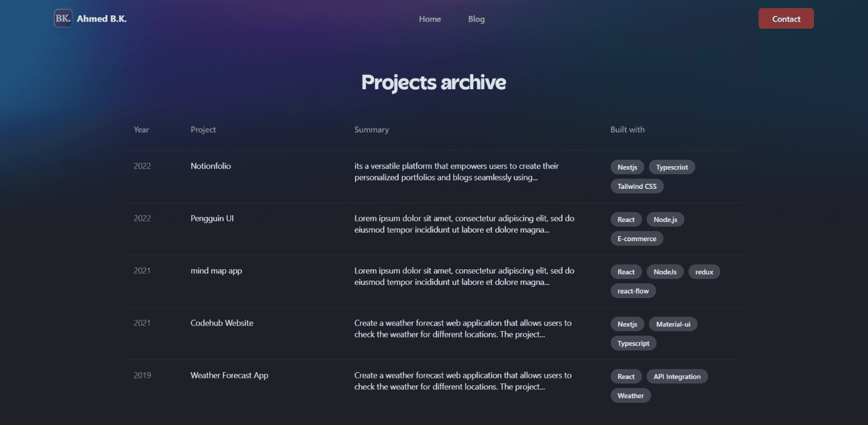Open the Notionfolio project
The height and width of the screenshot is (425, 868).
pos(210,166)
